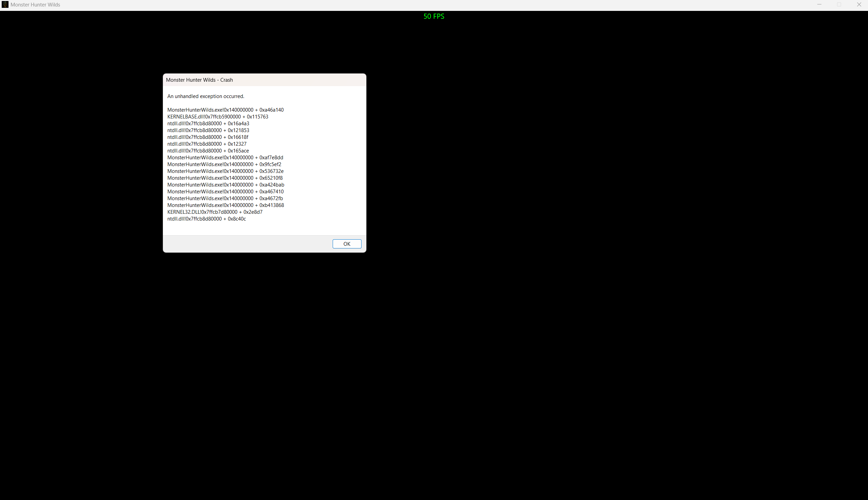868x500 pixels.
Task: Click the ntdll.dll line ending 0x165ace
Action: [x=208, y=151]
